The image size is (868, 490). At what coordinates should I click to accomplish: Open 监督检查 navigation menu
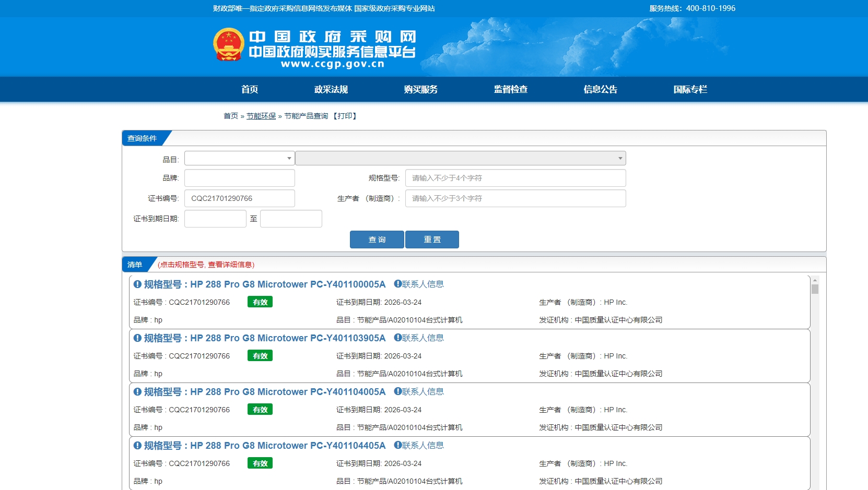[x=511, y=89]
